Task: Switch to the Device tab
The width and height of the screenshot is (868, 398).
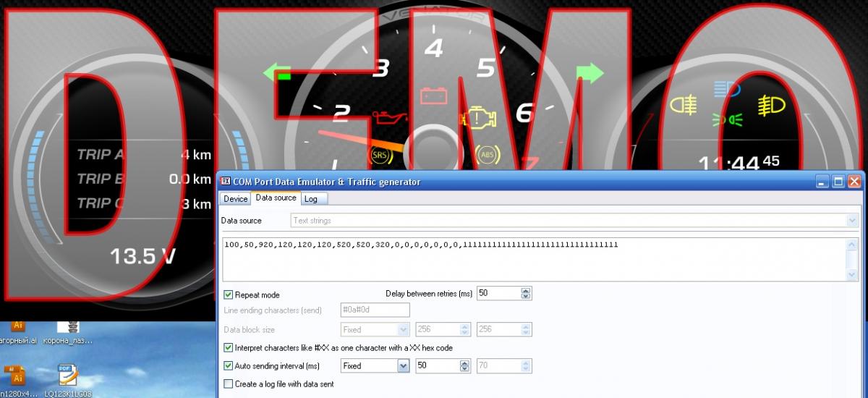Action: click(x=235, y=199)
